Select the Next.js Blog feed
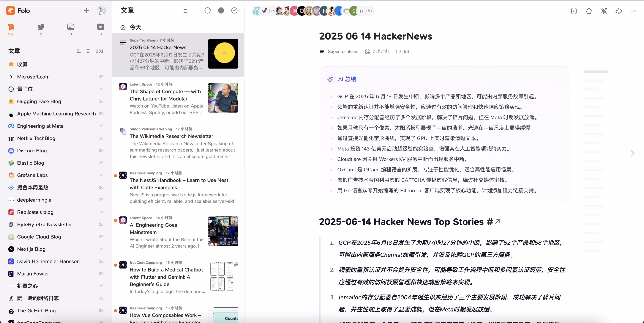The image size is (644, 323). 56,249
